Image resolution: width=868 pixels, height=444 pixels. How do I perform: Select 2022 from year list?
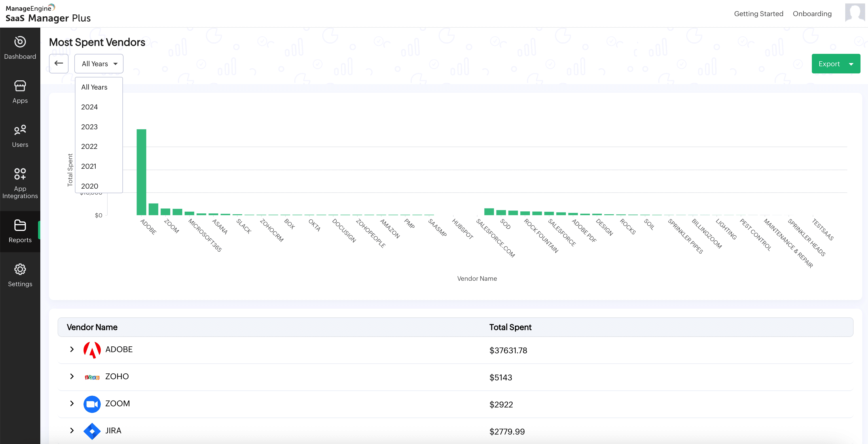89,147
